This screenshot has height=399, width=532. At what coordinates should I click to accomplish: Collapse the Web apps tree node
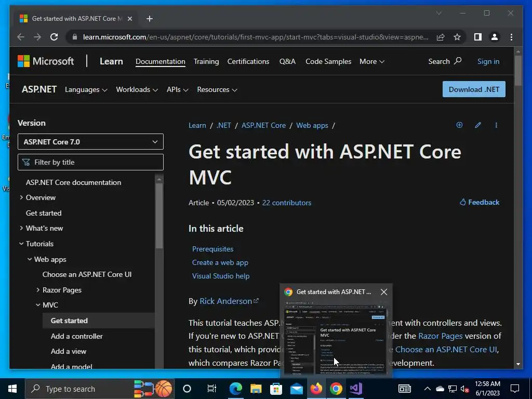click(30, 259)
